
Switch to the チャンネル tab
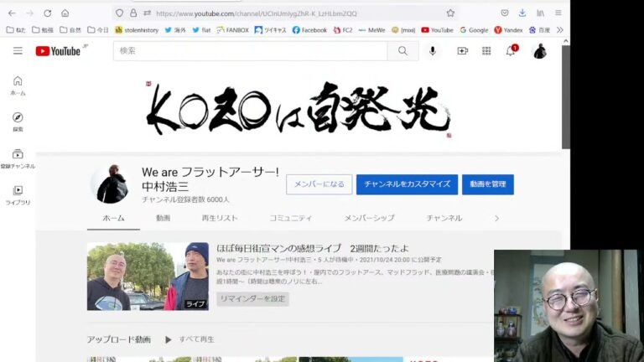point(444,219)
